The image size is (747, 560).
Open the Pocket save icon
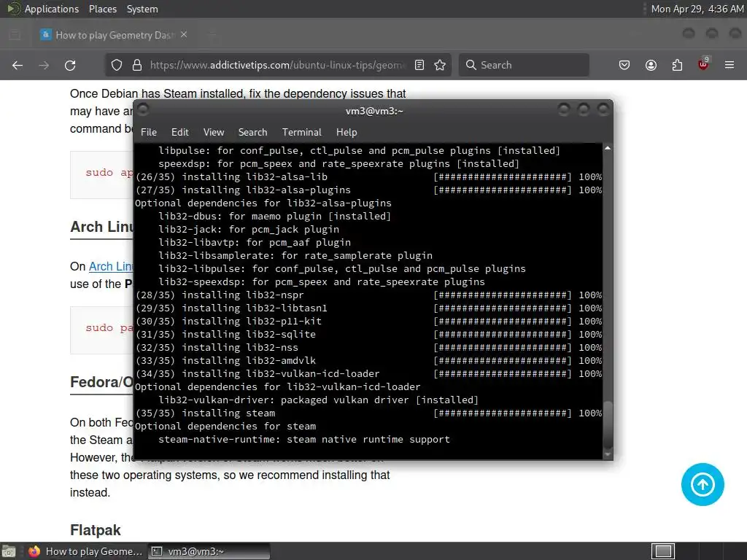click(624, 65)
